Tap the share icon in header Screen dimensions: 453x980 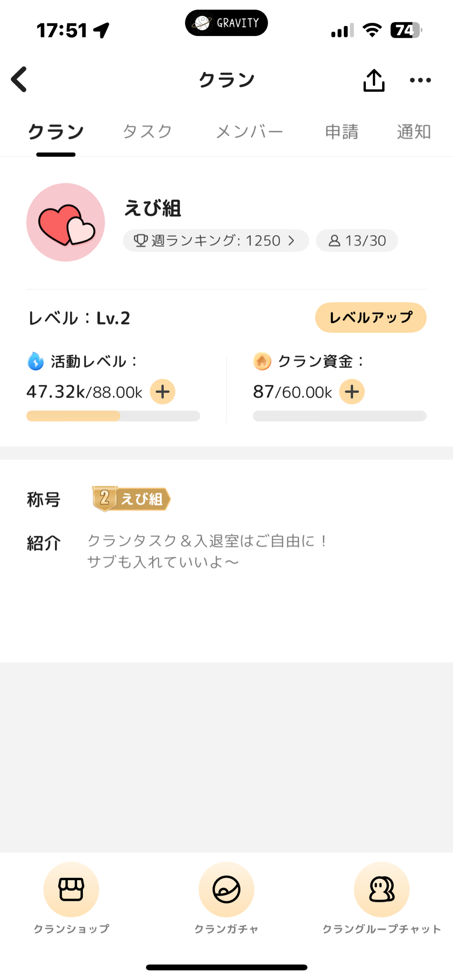(374, 80)
